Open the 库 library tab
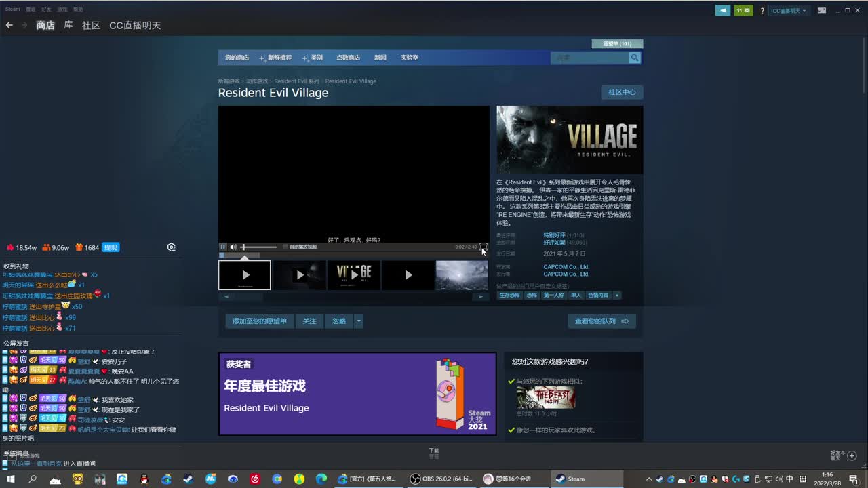This screenshot has width=868, height=488. point(68,25)
